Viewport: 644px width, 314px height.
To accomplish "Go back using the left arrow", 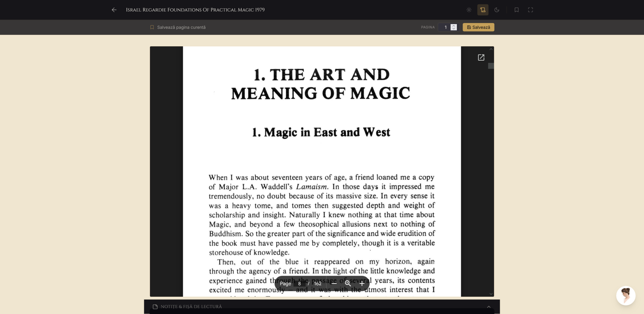I will tap(114, 10).
